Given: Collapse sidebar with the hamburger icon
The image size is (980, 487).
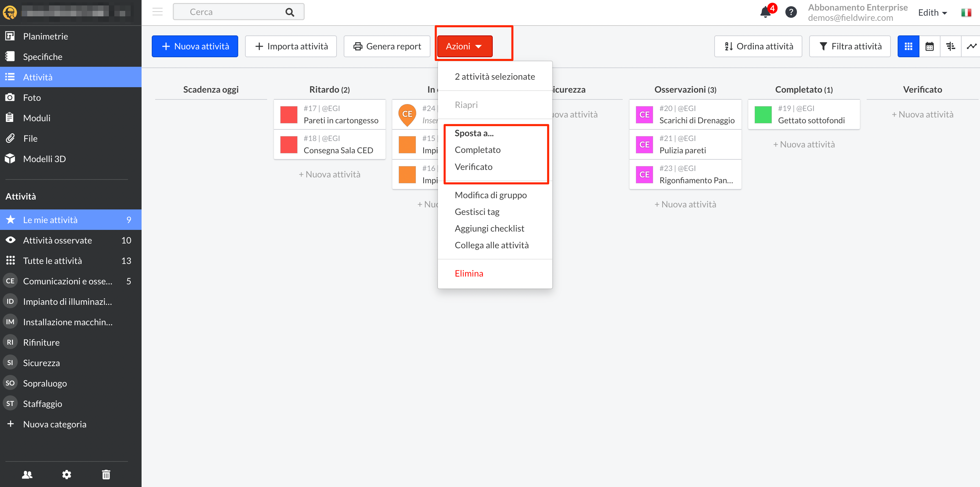Looking at the screenshot, I should pos(157,12).
